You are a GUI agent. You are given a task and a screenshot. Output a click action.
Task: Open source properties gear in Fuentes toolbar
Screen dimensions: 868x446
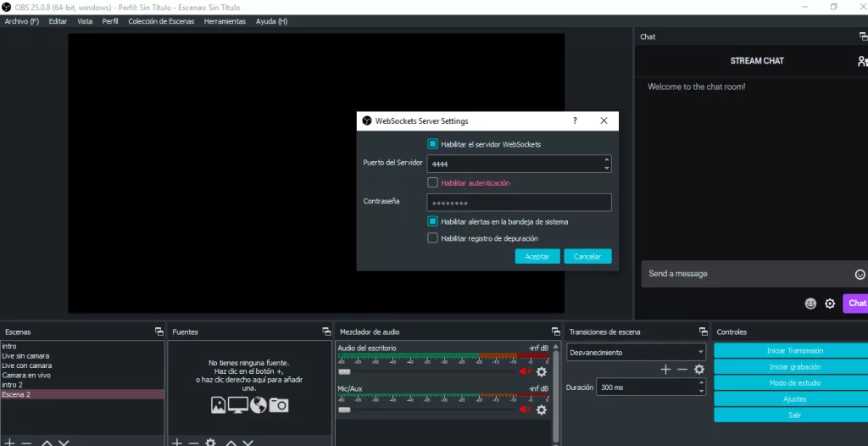(210, 443)
